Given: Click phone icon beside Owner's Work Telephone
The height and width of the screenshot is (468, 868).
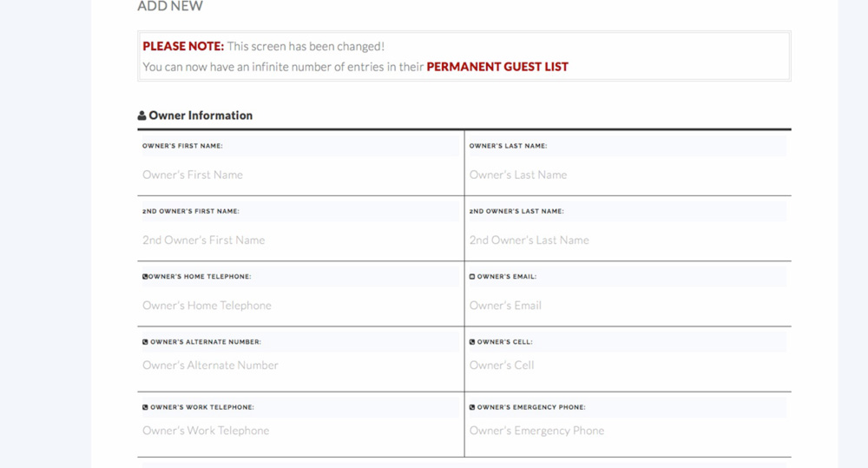Looking at the screenshot, I should coord(145,407).
